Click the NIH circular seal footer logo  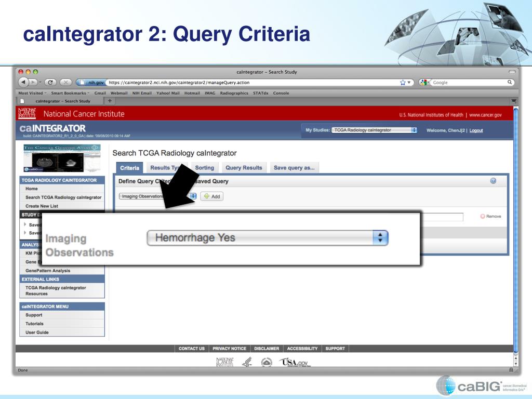point(267,362)
